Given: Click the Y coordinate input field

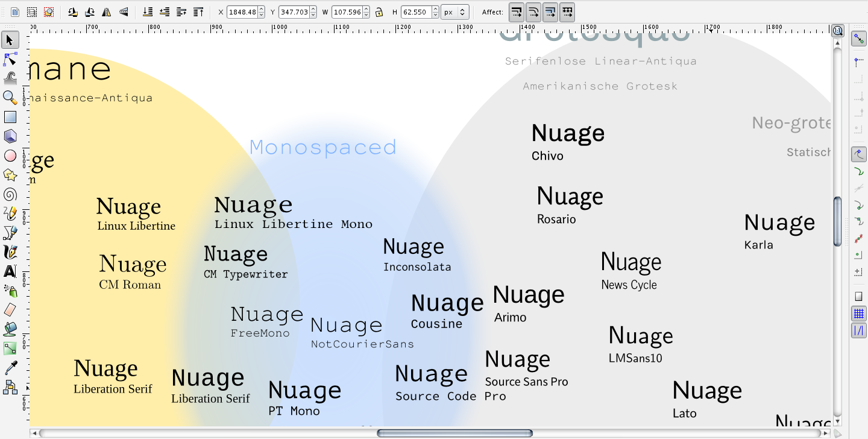Looking at the screenshot, I should [x=294, y=12].
